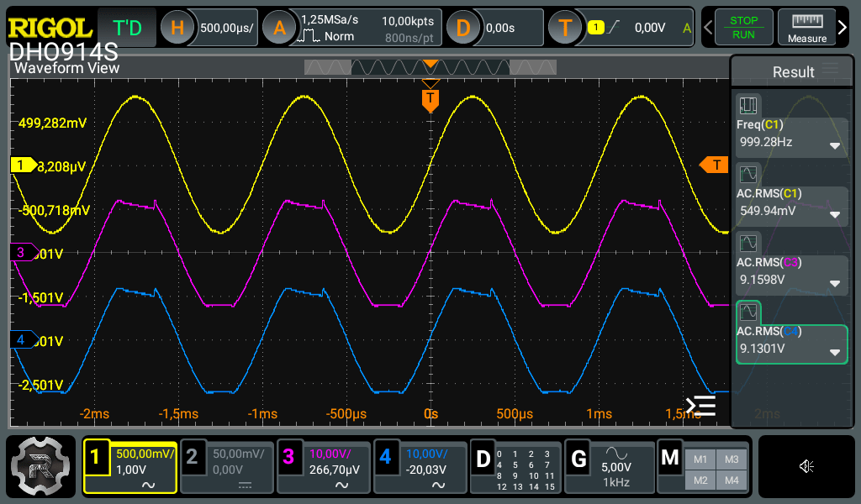The height and width of the screenshot is (504, 861).
Task: Select the Freq(C1) measurement icon
Action: coord(747,105)
